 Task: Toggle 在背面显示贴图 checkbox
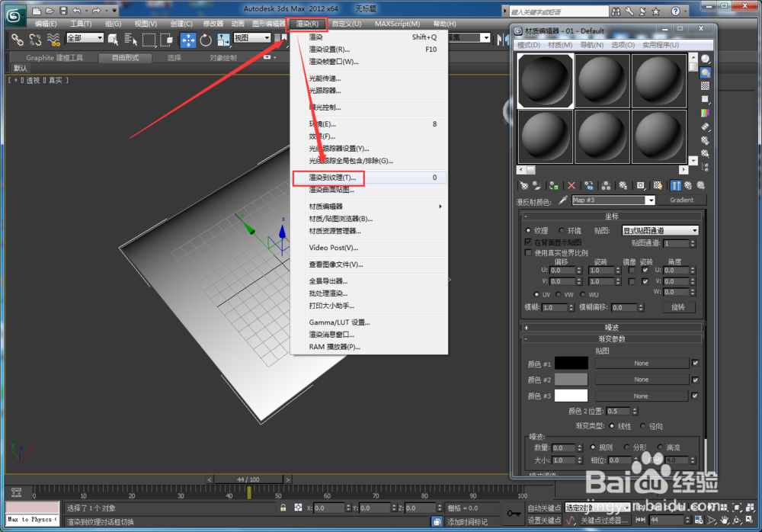528,242
